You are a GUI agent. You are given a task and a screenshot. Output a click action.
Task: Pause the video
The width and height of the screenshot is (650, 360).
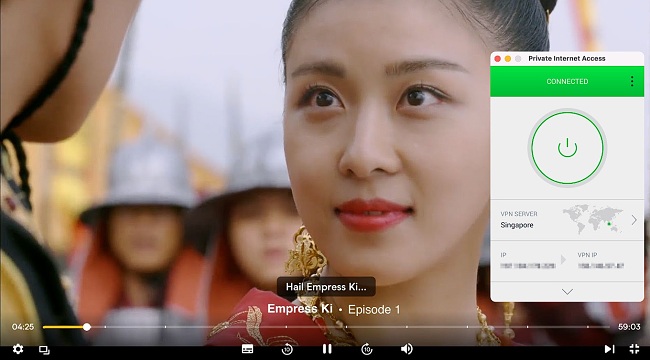pyautogui.click(x=327, y=349)
